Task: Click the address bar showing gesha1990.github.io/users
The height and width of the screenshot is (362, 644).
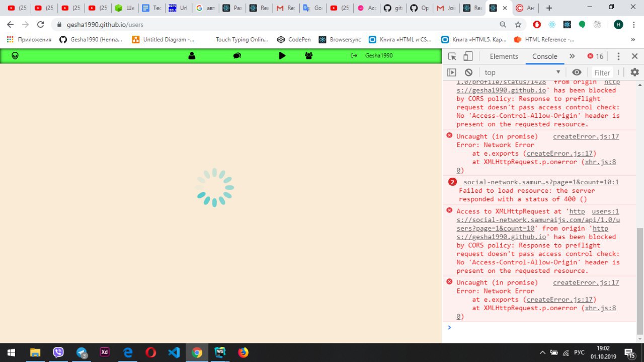Action: click(x=106, y=24)
